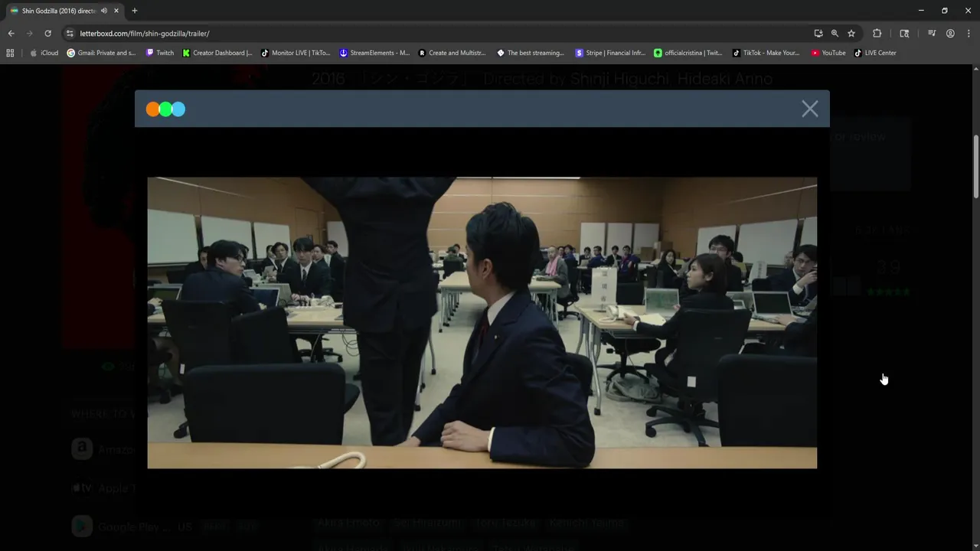Screen dimensions: 980x551
Task: Open the media controls icon
Action: pos(932,34)
